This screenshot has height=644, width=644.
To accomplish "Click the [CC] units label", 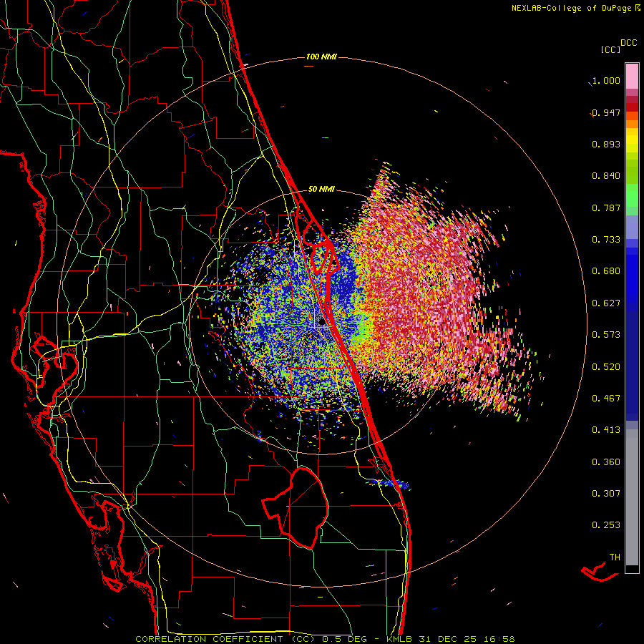I will [x=610, y=49].
